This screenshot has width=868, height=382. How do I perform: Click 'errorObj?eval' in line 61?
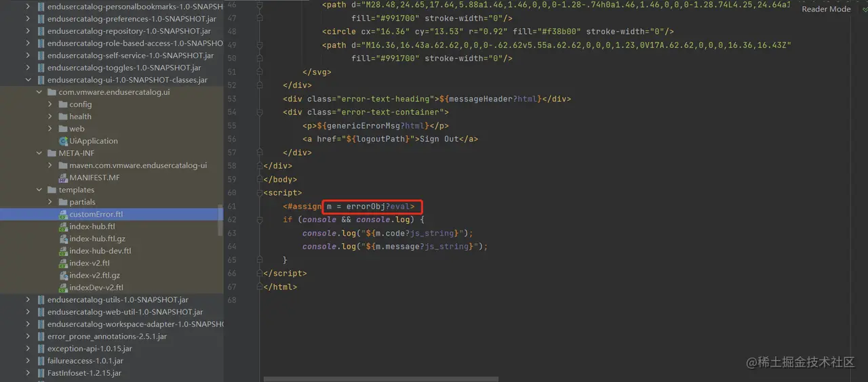coord(379,206)
